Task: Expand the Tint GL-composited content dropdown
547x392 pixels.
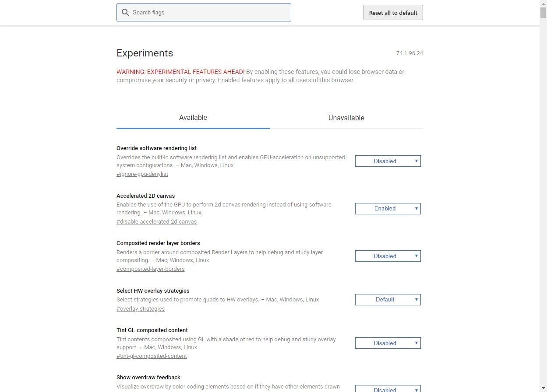Action: tap(388, 343)
